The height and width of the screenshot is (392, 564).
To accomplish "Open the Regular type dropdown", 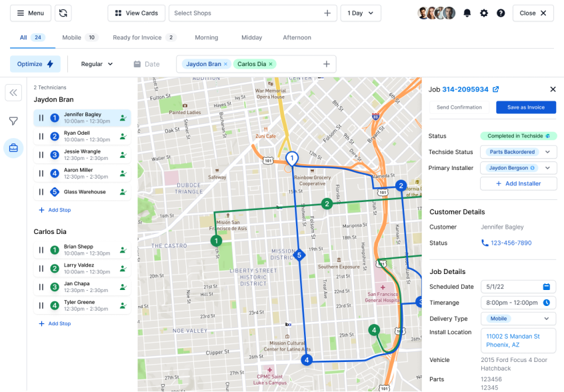I will coord(97,64).
